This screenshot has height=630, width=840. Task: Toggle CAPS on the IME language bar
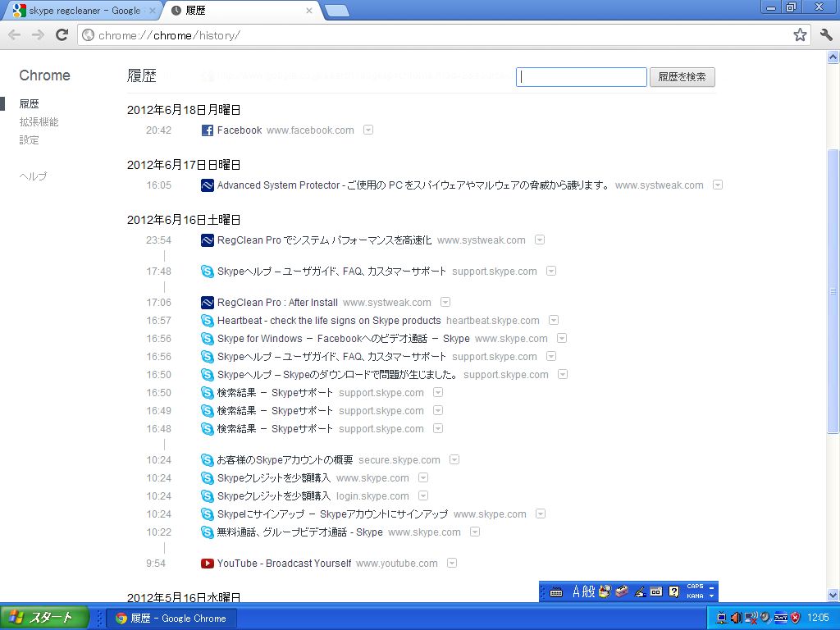pos(695,587)
